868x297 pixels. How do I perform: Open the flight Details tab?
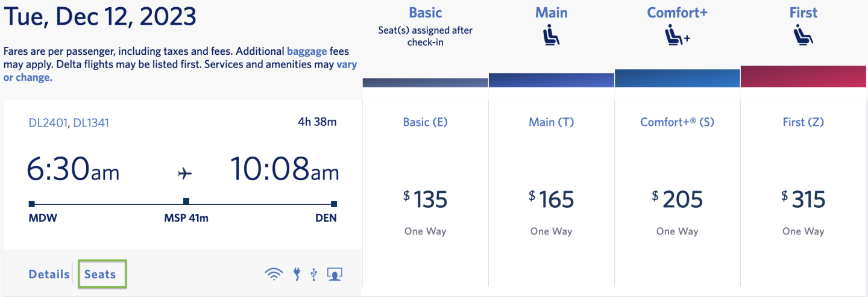coord(49,275)
